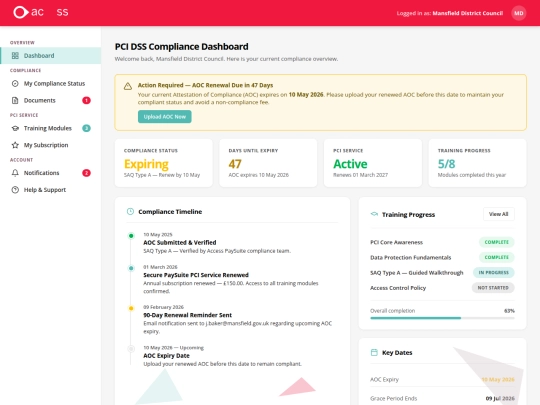The width and height of the screenshot is (540, 405).
Task: Click the IN PROGRESS badge for SAQ Type A
Action: click(494, 272)
